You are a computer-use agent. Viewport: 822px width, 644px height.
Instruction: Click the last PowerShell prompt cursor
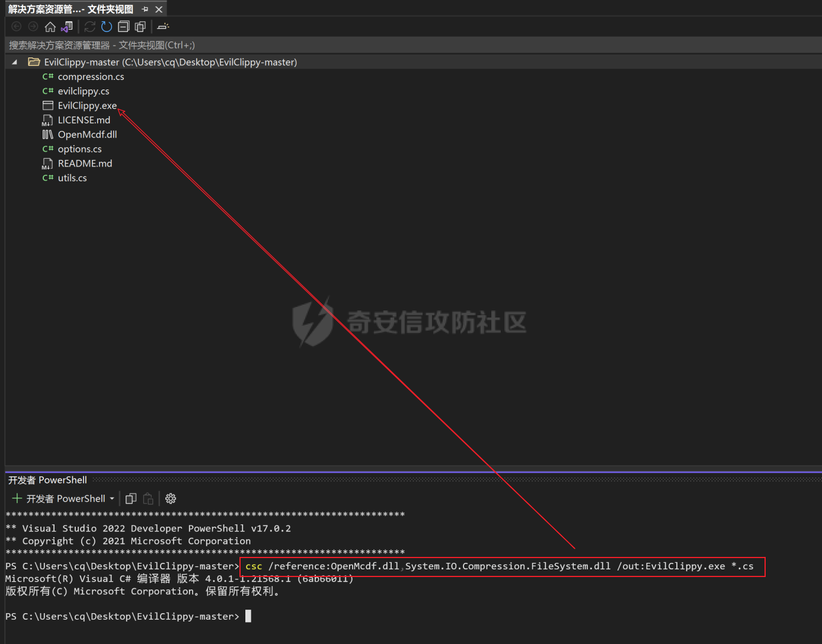tap(248, 616)
